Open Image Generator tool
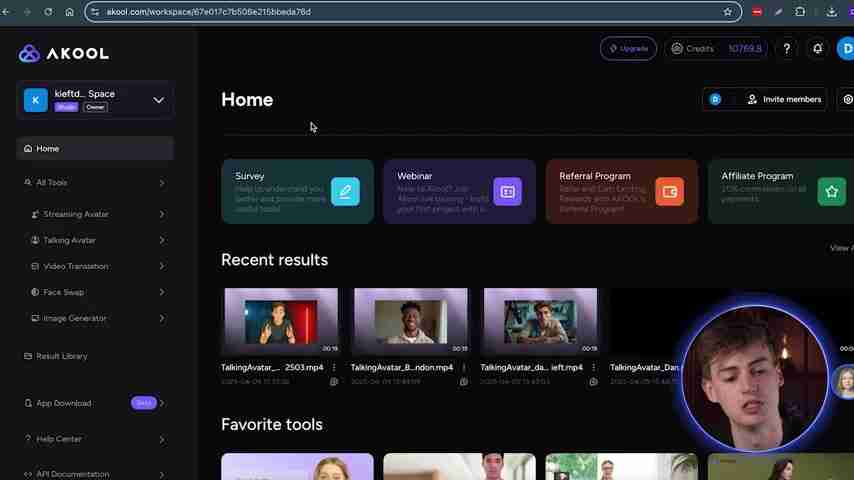The image size is (854, 480). click(x=75, y=318)
